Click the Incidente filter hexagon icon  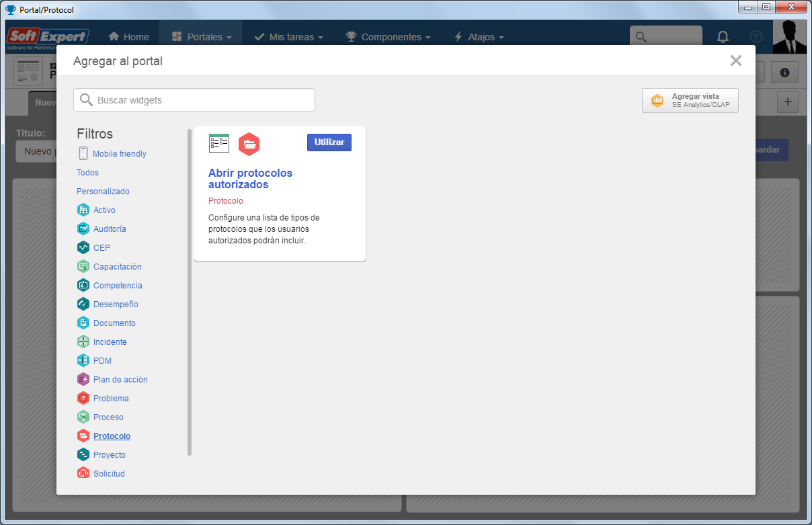click(x=83, y=341)
